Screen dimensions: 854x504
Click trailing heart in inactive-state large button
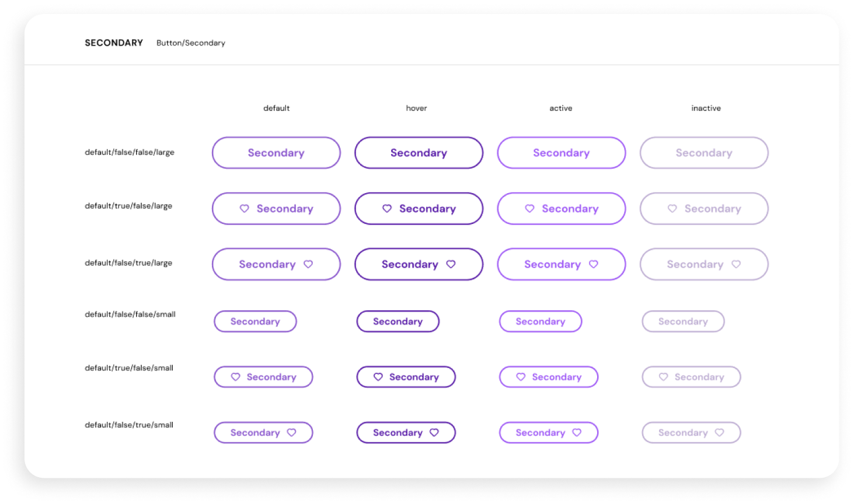click(x=736, y=264)
